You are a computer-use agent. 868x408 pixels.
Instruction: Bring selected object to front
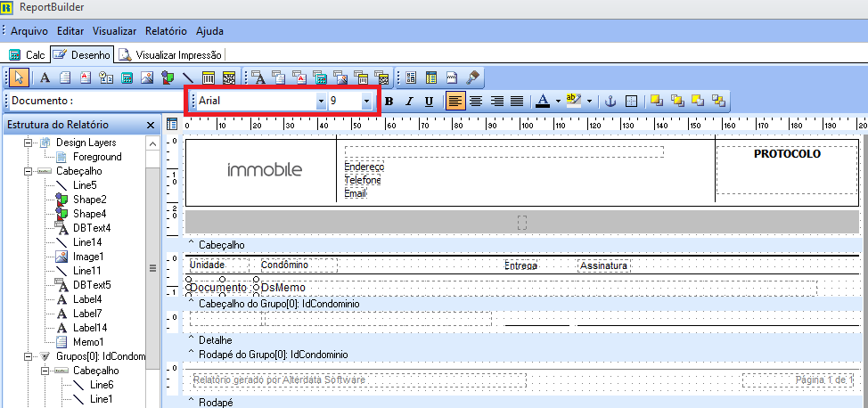point(657,101)
